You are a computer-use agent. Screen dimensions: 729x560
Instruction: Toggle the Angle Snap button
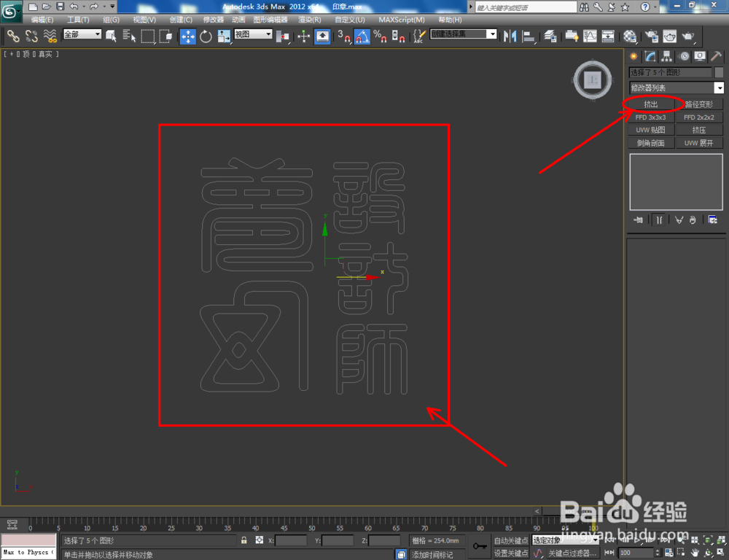(362, 36)
